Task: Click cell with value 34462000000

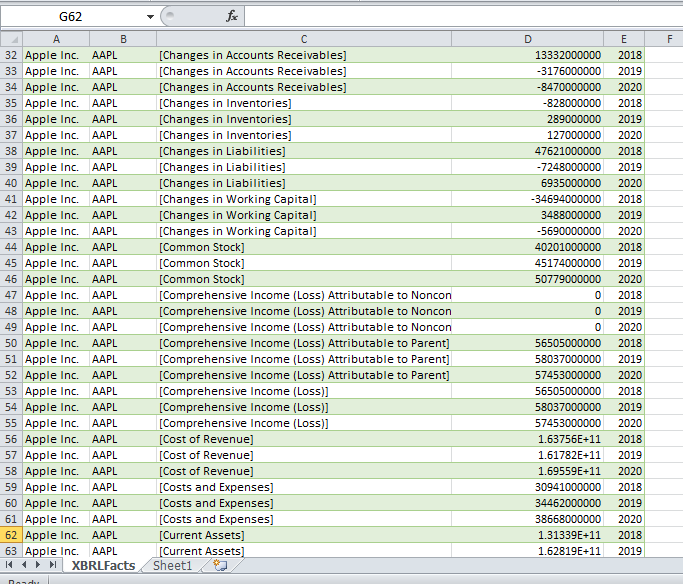Action: click(x=527, y=503)
